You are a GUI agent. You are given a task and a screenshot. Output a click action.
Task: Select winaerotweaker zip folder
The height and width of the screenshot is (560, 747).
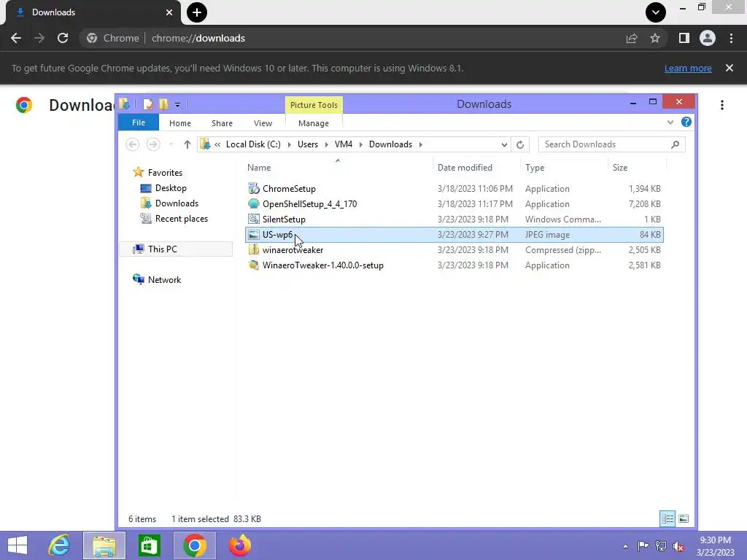coord(454,249)
